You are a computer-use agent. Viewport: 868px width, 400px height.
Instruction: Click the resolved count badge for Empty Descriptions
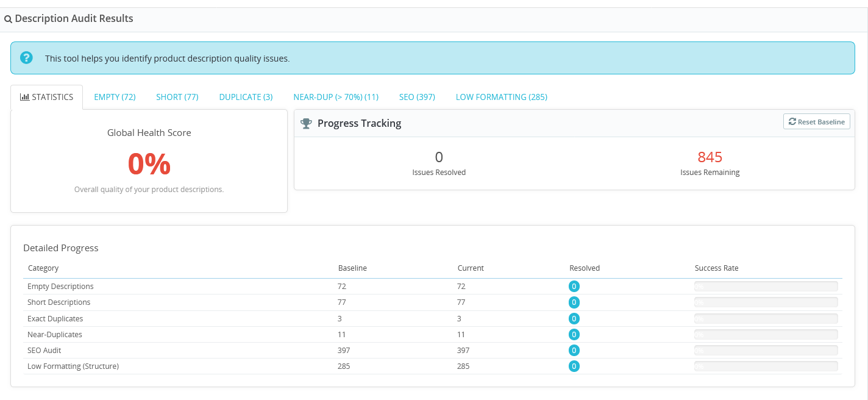[574, 286]
